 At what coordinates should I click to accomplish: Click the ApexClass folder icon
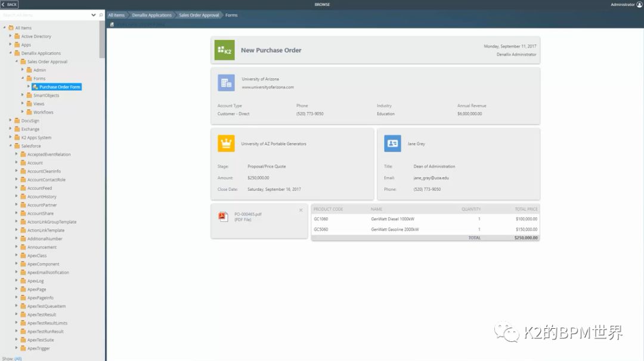[x=23, y=255]
